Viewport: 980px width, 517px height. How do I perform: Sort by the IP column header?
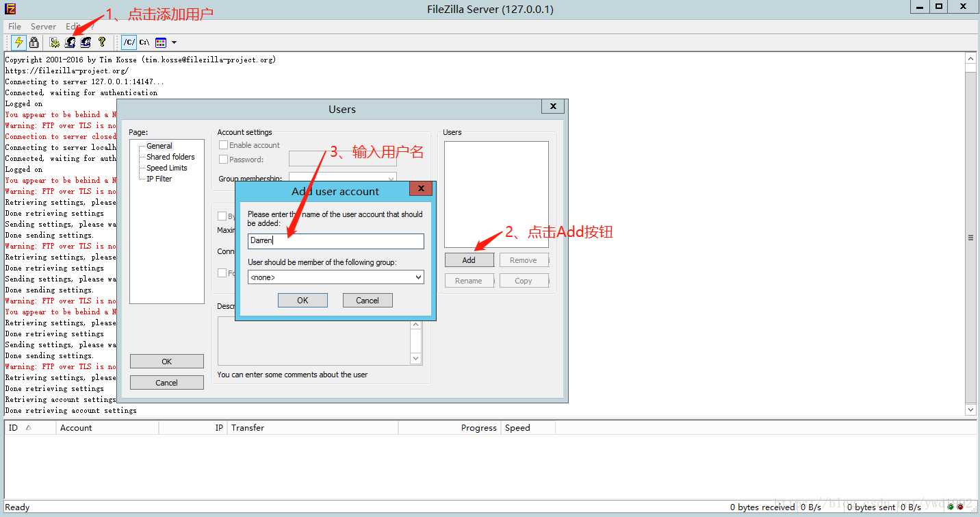(x=193, y=428)
